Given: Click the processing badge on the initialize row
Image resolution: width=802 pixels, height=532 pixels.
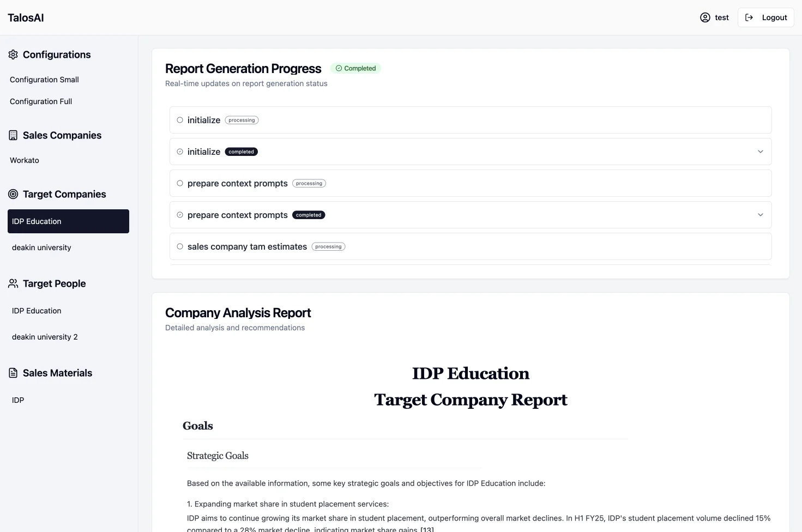Looking at the screenshot, I should point(242,120).
